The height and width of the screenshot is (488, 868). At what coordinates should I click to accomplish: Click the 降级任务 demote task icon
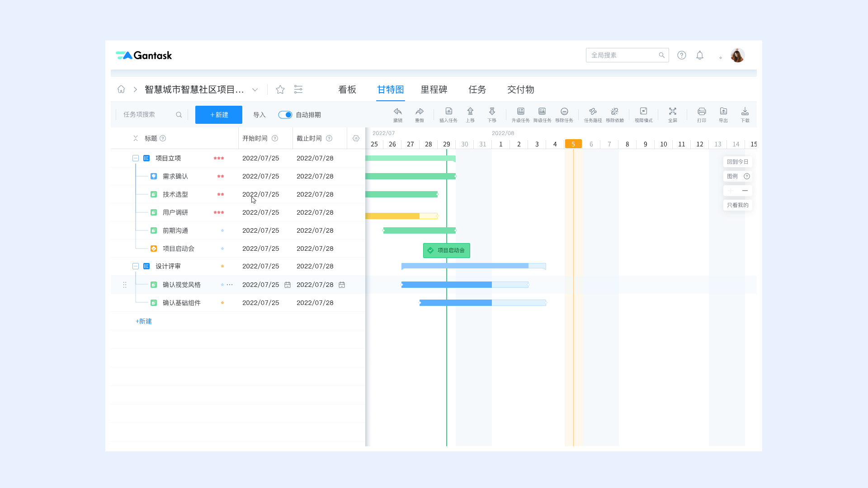pyautogui.click(x=542, y=111)
